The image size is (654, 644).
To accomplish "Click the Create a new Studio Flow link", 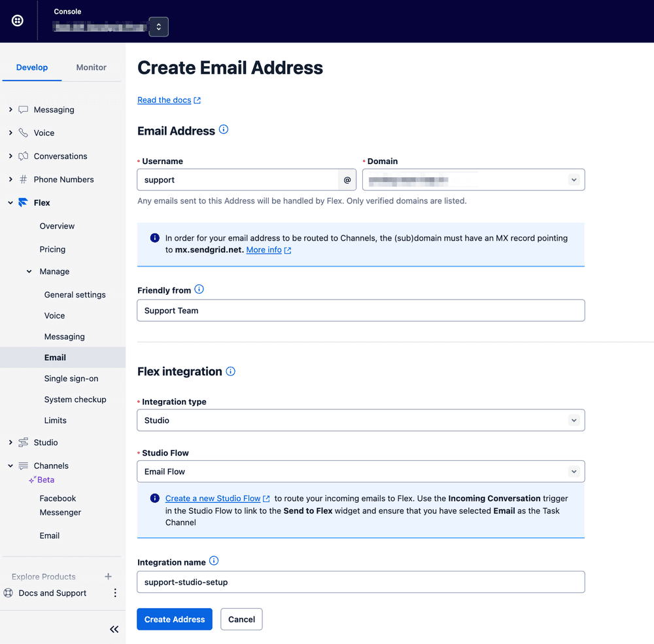I will click(x=213, y=498).
